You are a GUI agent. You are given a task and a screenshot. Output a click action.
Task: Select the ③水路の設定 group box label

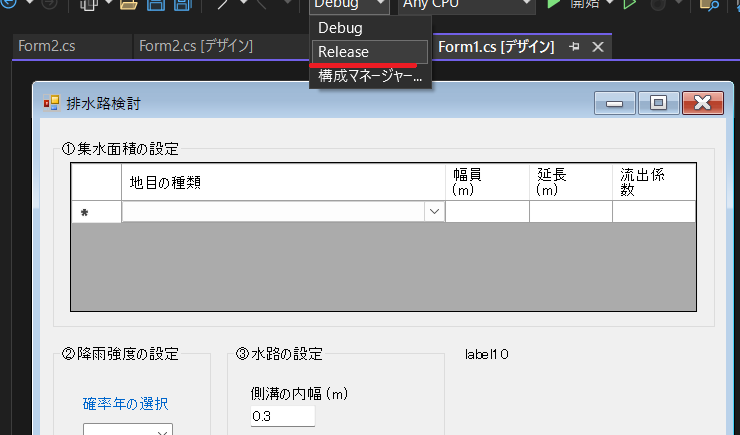click(279, 354)
